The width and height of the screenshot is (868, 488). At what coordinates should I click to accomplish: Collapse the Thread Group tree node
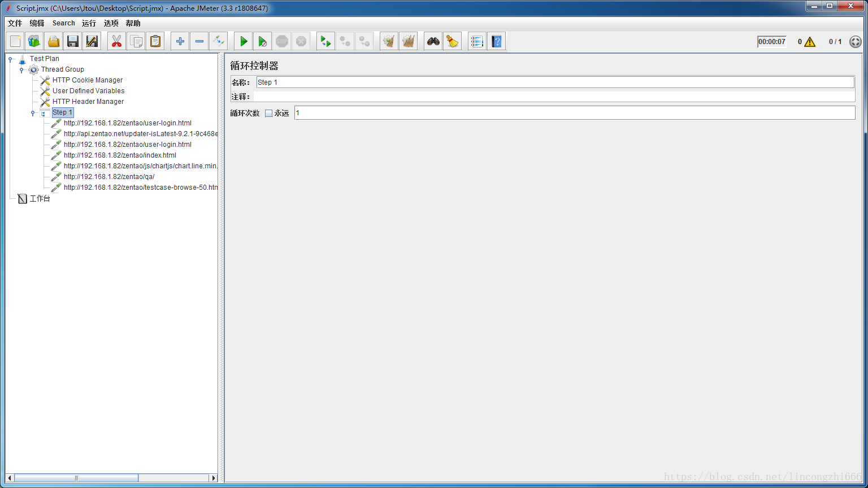[21, 69]
